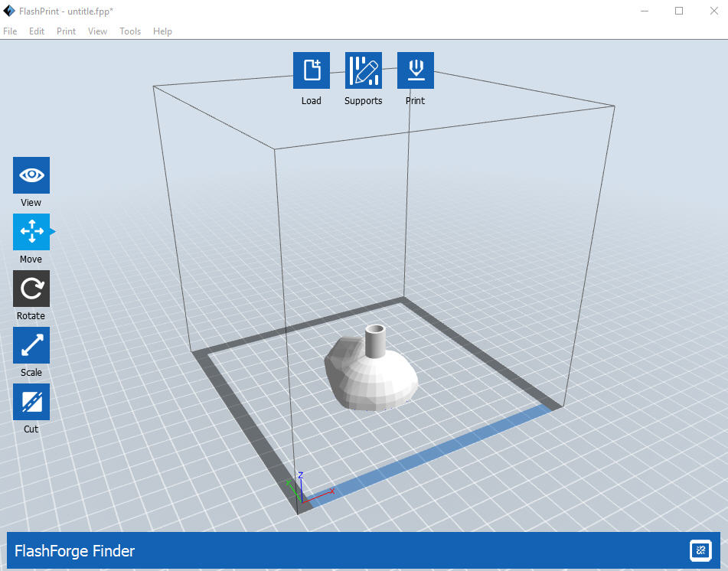Open the Print menu
728x571 pixels.
tap(66, 31)
